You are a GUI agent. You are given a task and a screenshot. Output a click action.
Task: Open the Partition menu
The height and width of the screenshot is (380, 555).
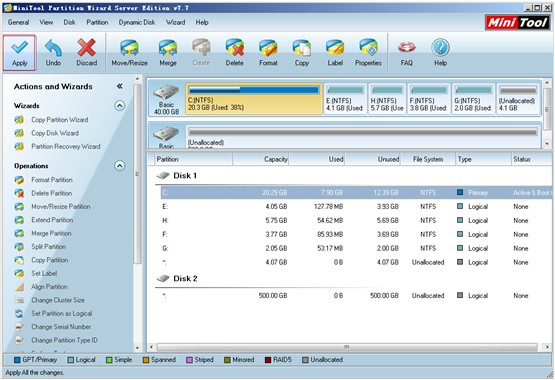coord(97,22)
